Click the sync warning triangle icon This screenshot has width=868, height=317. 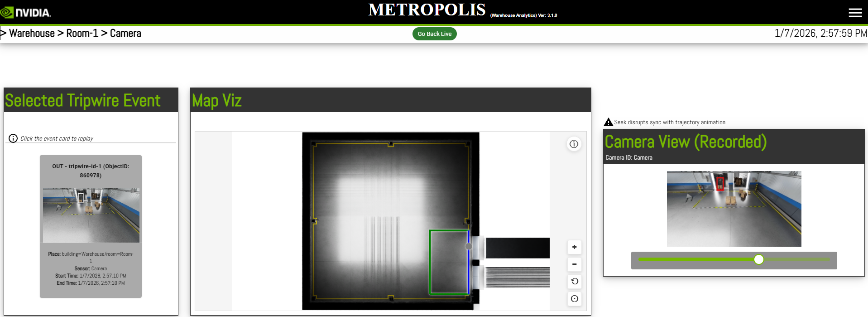(x=609, y=122)
